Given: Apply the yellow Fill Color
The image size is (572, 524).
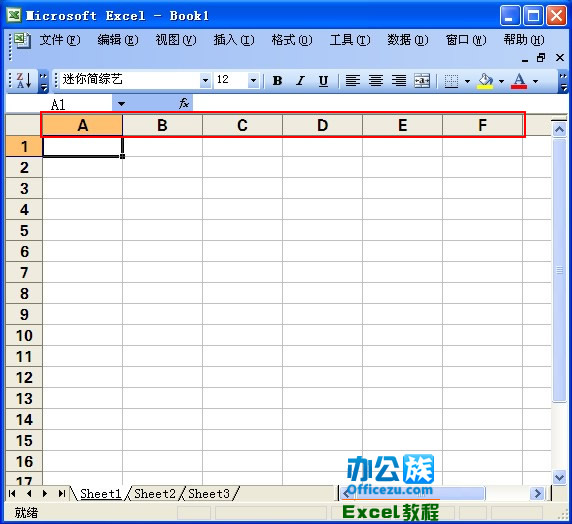Looking at the screenshot, I should (x=485, y=81).
